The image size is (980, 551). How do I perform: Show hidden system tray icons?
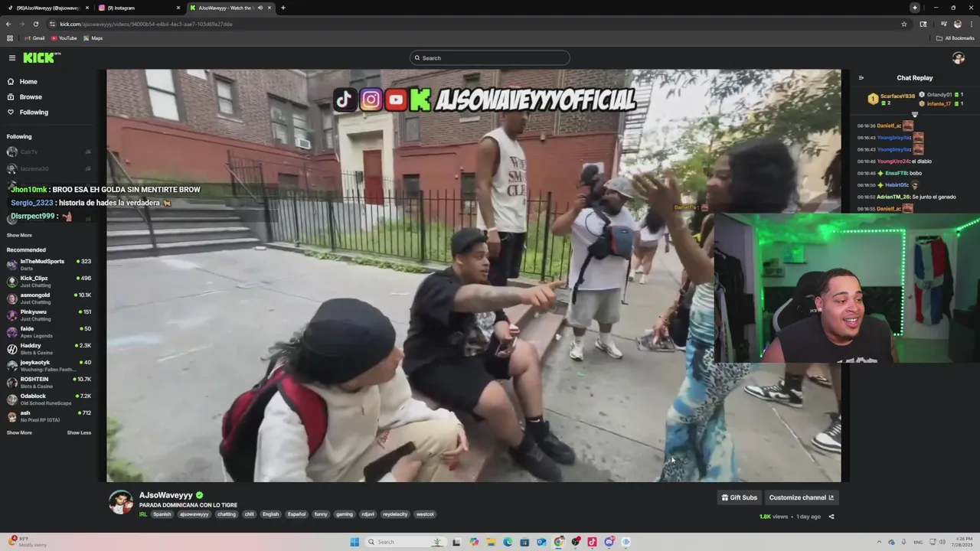pos(880,542)
